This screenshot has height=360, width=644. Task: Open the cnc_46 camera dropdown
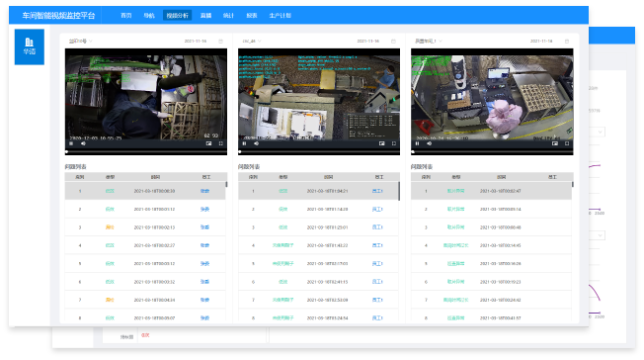(x=252, y=42)
